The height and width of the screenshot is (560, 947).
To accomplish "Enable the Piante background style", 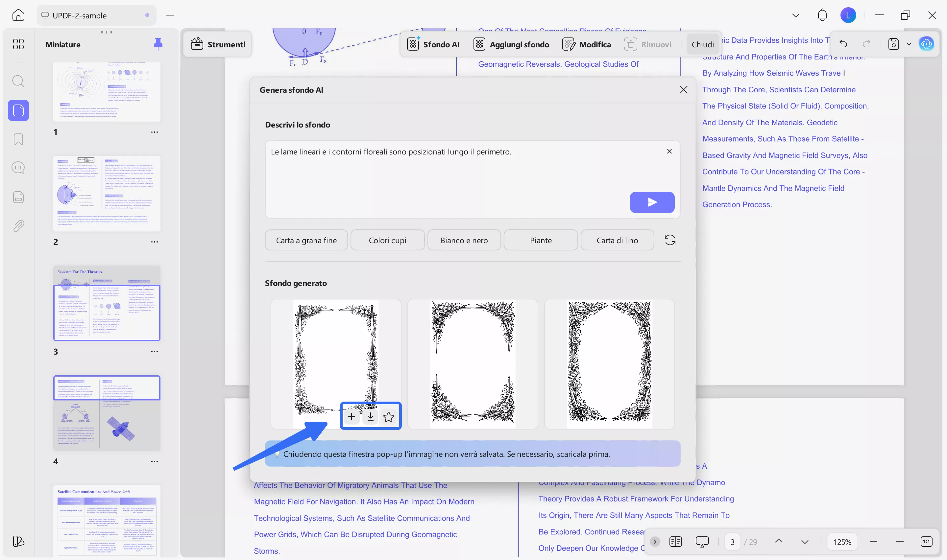I will pos(541,240).
